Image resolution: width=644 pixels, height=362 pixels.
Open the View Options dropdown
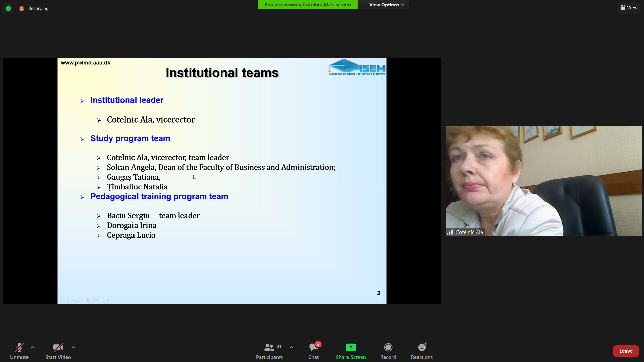pyautogui.click(x=386, y=5)
